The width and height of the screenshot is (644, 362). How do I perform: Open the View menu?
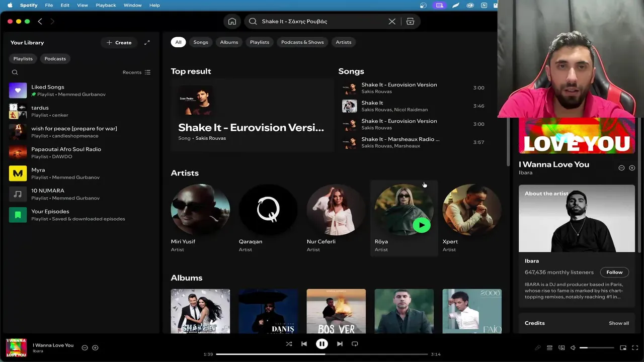click(83, 5)
